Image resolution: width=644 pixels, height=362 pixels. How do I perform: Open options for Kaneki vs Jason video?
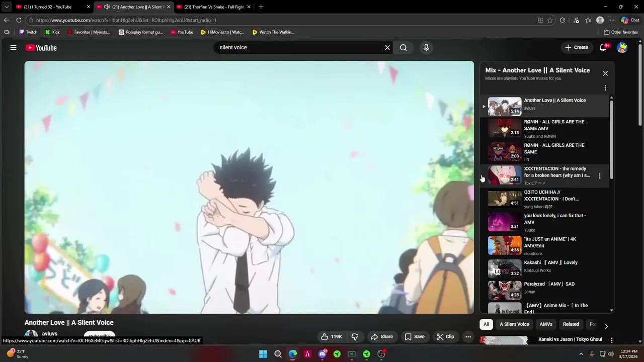click(612, 340)
